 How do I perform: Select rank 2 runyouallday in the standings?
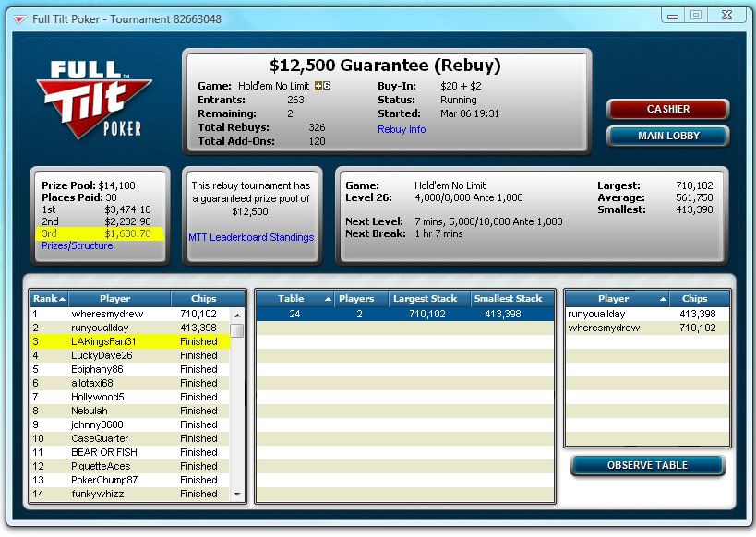click(x=130, y=328)
